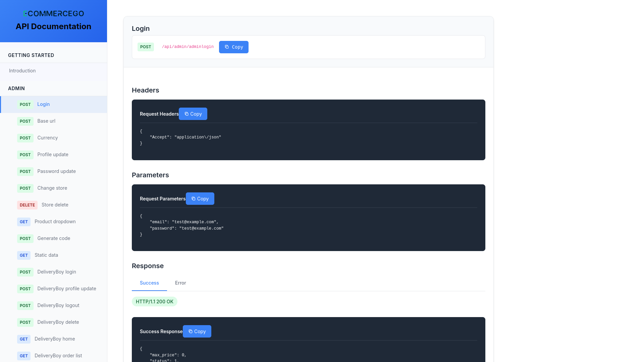Open Password update endpoint
The width and height of the screenshot is (644, 362).
54,171
